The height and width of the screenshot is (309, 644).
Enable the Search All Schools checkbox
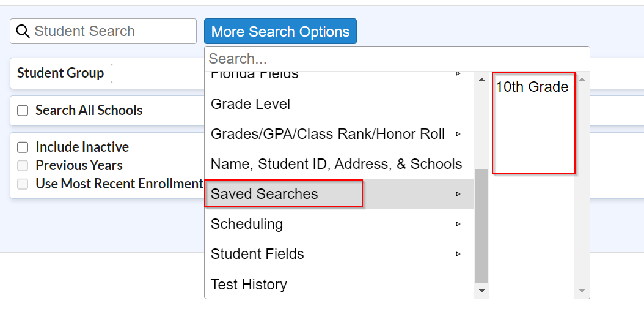click(23, 111)
